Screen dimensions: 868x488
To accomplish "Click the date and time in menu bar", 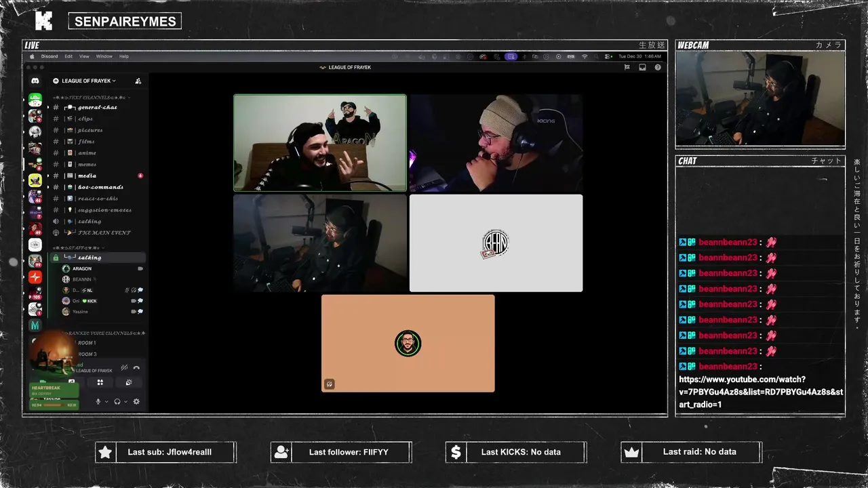I will (639, 56).
